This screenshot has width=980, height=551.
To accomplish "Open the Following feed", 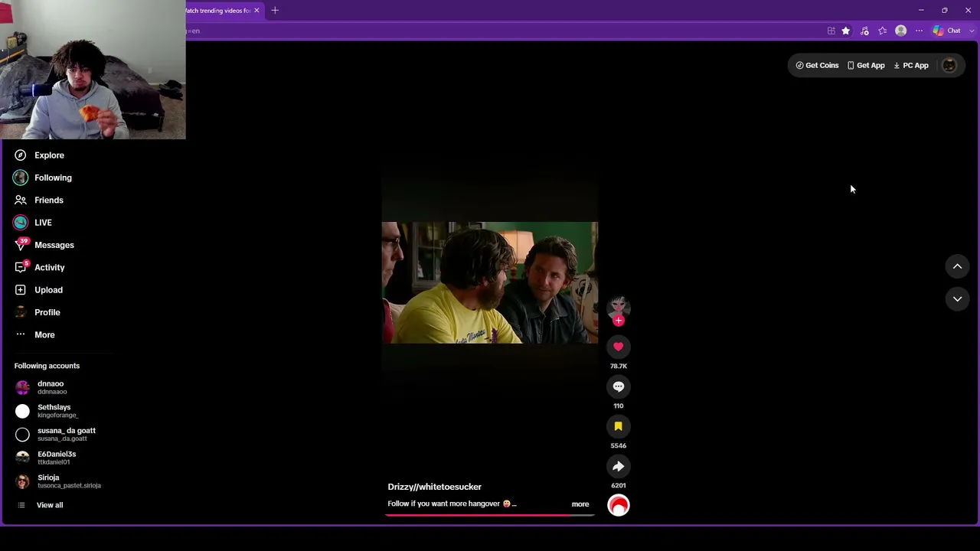I will pos(43,178).
